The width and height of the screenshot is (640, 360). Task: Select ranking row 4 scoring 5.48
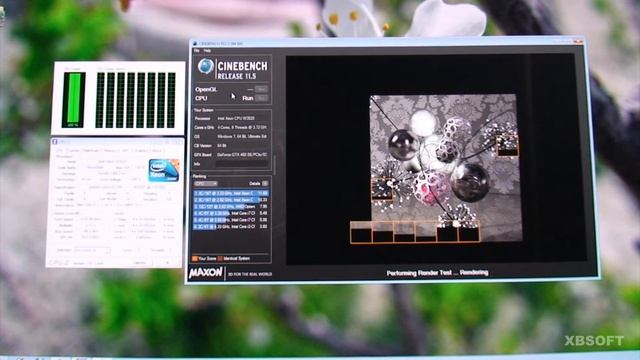(x=231, y=213)
